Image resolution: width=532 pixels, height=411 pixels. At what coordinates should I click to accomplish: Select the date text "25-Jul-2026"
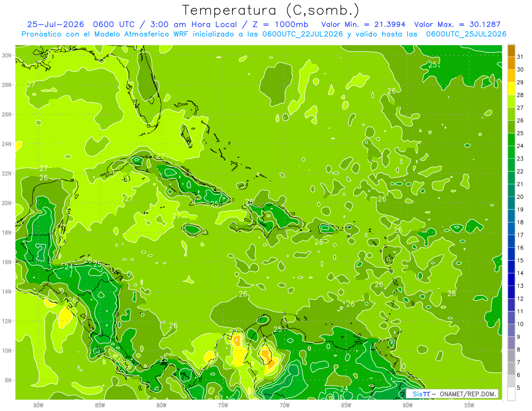(x=55, y=24)
